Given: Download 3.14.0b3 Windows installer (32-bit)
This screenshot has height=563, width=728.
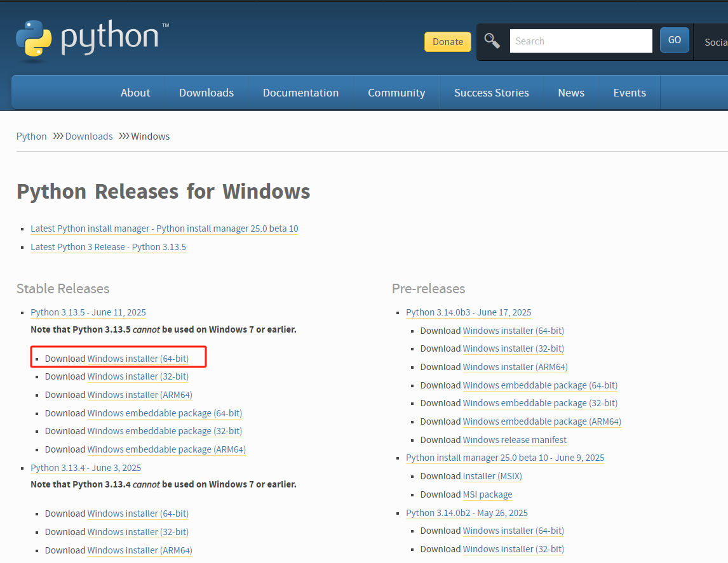Looking at the screenshot, I should tap(513, 348).
